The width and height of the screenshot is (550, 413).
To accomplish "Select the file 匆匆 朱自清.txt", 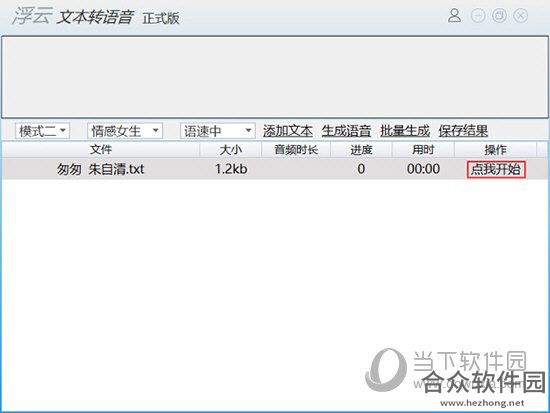I will pos(101,169).
